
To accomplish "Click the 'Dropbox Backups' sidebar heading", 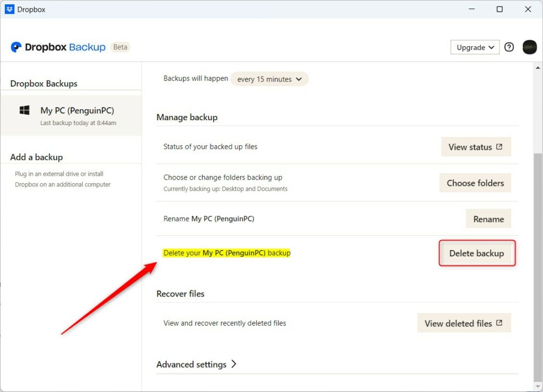I will tap(43, 84).
